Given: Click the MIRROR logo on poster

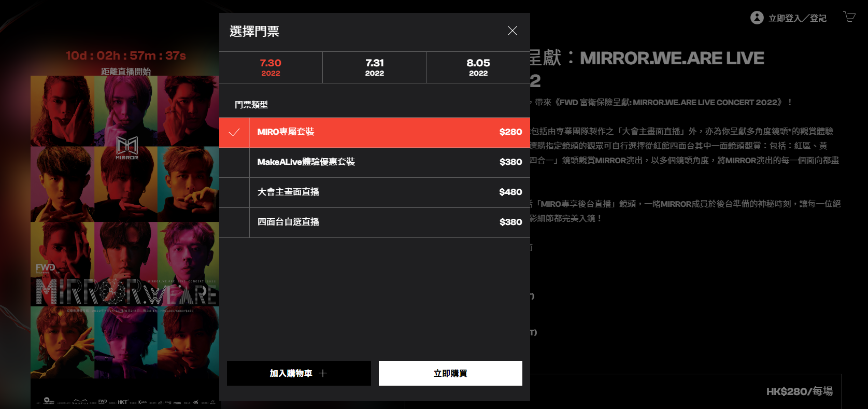Looking at the screenshot, I should click(127, 148).
